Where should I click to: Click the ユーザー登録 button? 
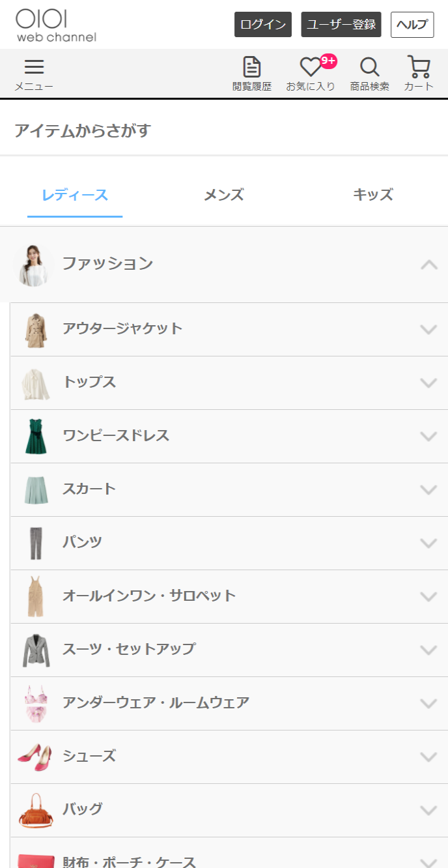341,25
